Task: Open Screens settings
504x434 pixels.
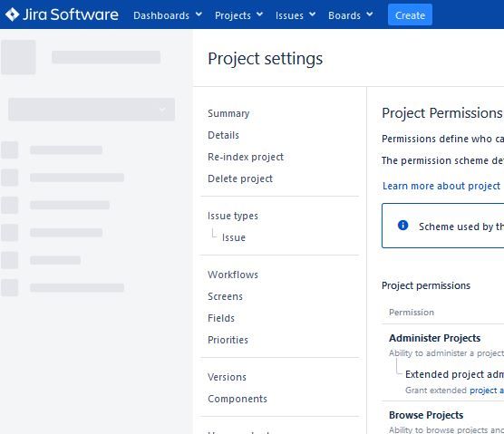Action: [x=225, y=296]
